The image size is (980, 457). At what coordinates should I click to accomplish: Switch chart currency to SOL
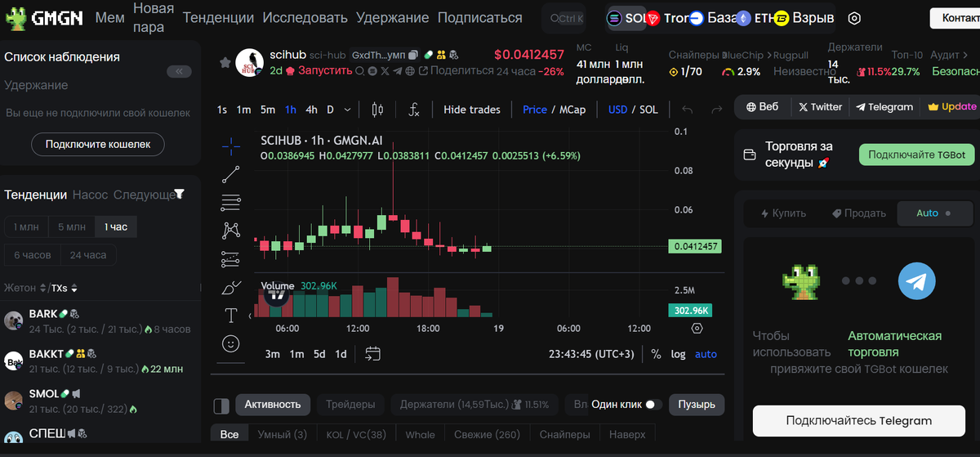click(648, 110)
